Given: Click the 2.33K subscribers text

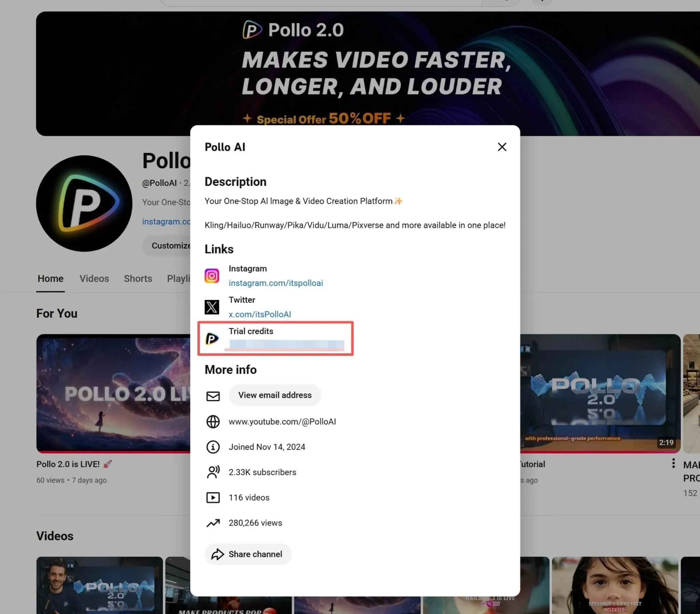Looking at the screenshot, I should (x=262, y=472).
